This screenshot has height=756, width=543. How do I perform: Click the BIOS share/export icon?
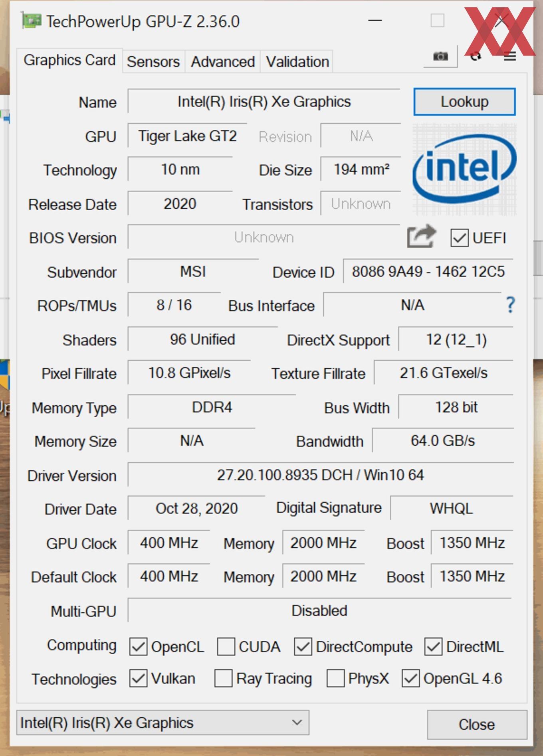[x=421, y=236]
